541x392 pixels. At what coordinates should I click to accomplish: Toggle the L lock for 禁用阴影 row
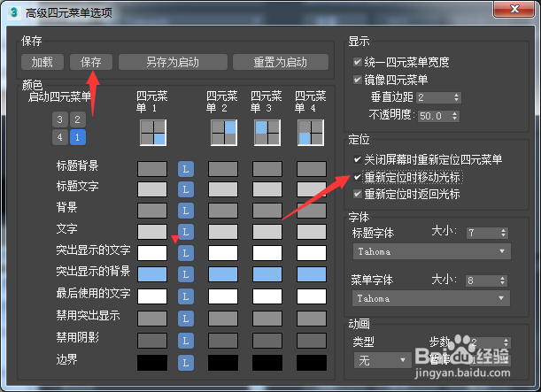point(186,341)
